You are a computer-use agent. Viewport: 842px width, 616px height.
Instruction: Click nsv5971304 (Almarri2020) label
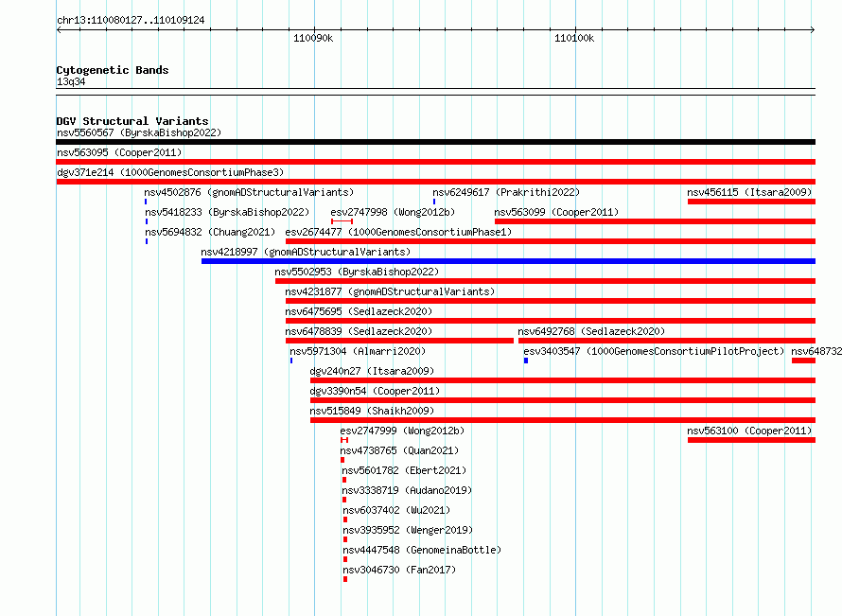click(x=358, y=351)
